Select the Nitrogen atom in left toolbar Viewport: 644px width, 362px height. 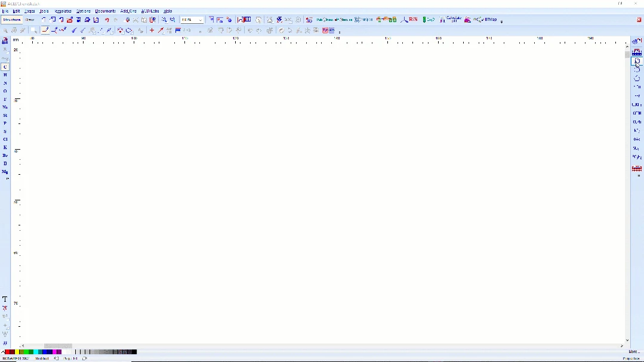coord(5,83)
